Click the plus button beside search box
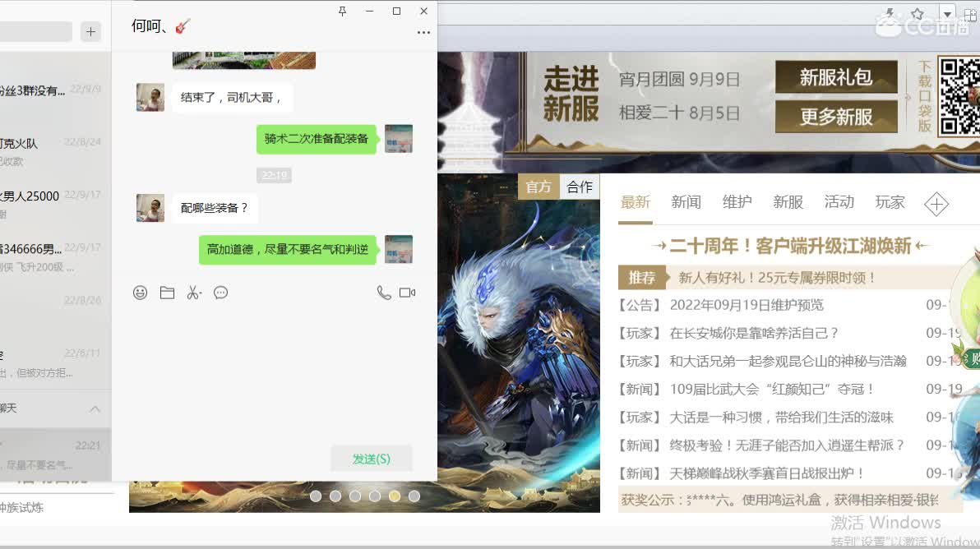This screenshot has height=549, width=980. point(90,31)
